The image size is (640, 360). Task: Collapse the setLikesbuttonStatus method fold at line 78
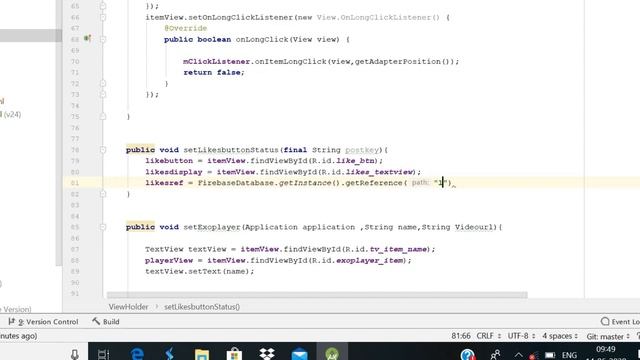click(103, 150)
